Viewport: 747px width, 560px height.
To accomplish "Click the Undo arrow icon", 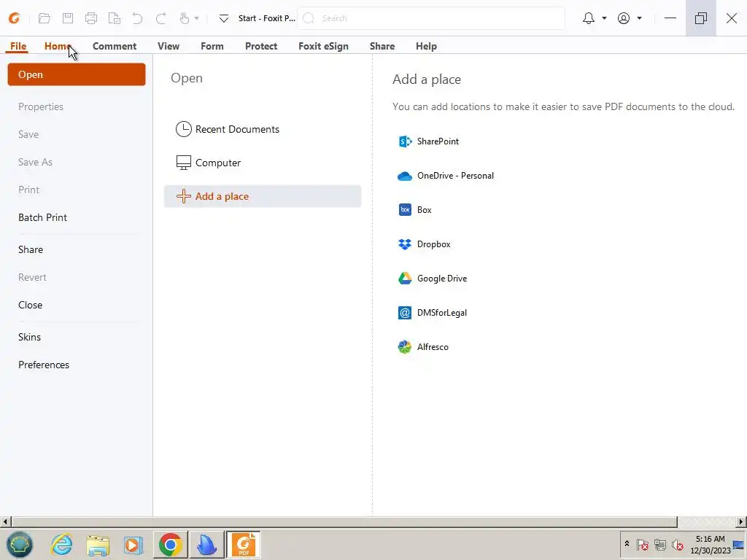I will 137,18.
